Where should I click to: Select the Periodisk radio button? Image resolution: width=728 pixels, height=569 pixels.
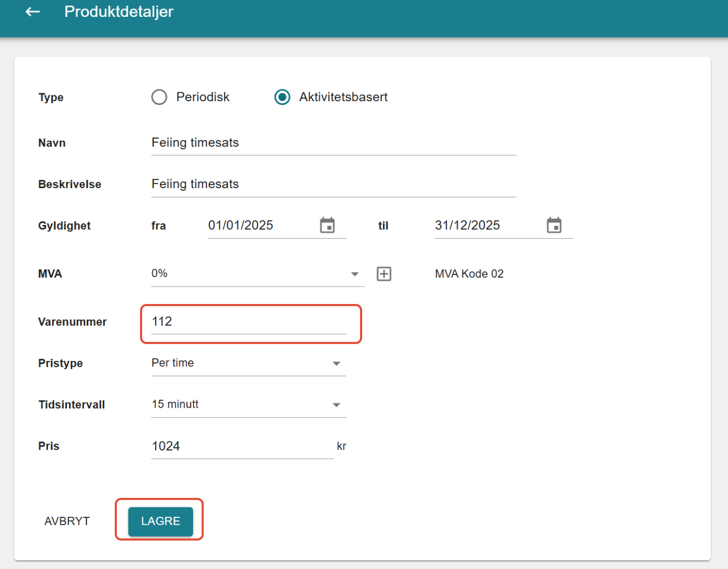pos(159,97)
